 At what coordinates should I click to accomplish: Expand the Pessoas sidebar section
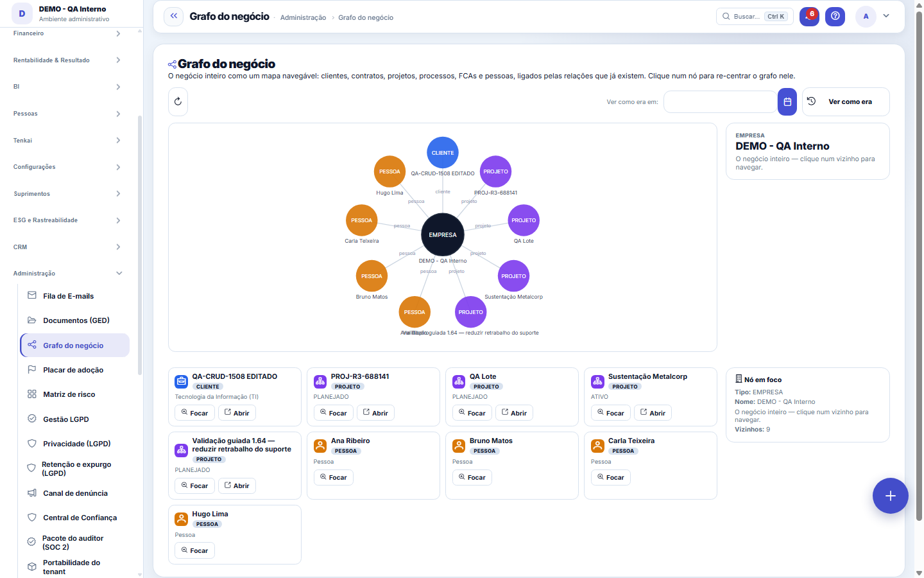coord(67,114)
